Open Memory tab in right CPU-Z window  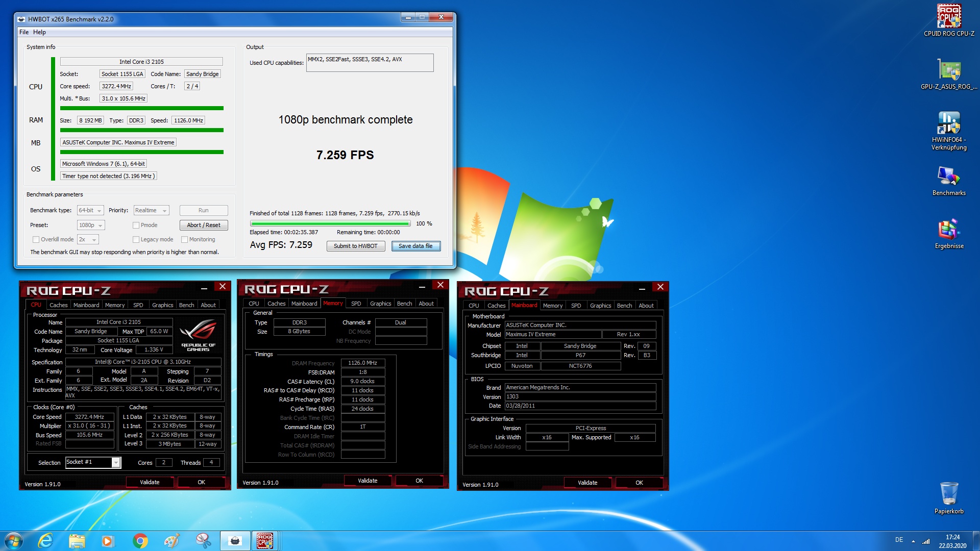(552, 306)
